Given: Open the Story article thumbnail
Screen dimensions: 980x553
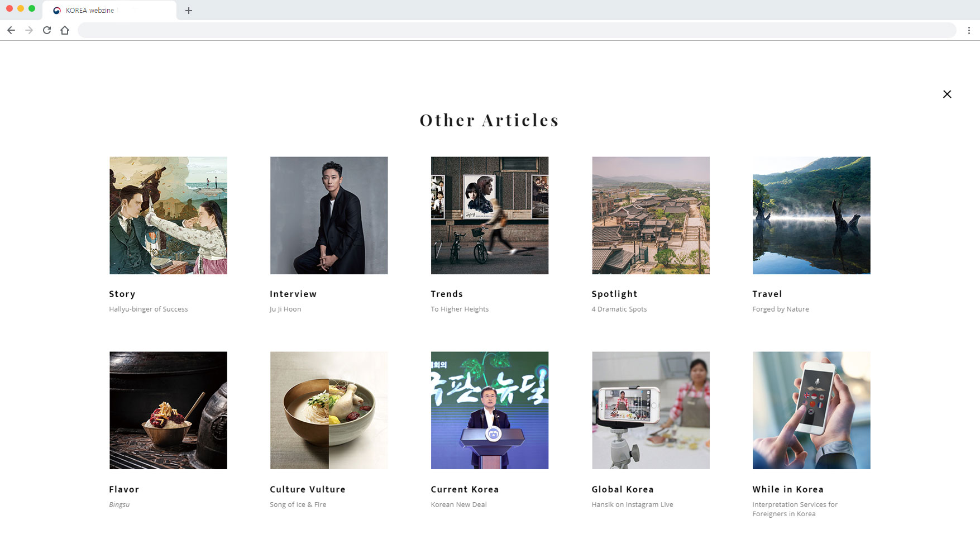Looking at the screenshot, I should point(168,216).
